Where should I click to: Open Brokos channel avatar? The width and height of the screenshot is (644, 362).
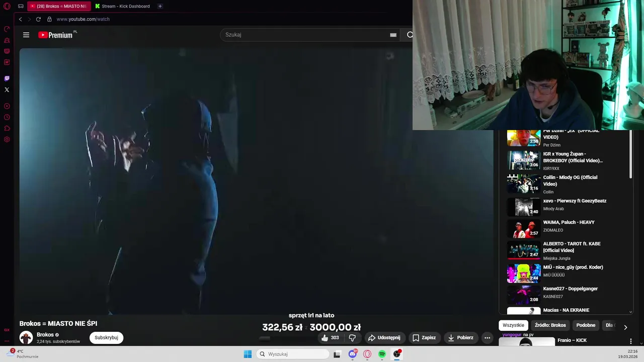[x=26, y=337]
